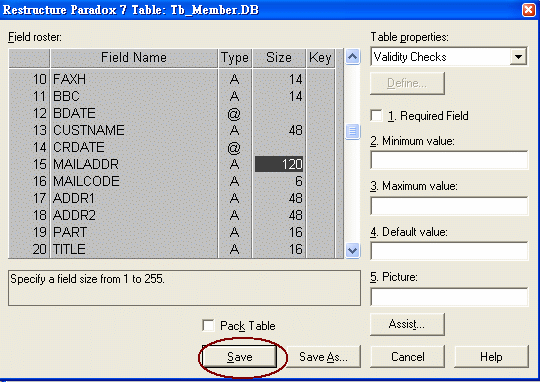The height and width of the screenshot is (382, 540).
Task: Click the field roster scroll-down arrow
Action: point(352,250)
